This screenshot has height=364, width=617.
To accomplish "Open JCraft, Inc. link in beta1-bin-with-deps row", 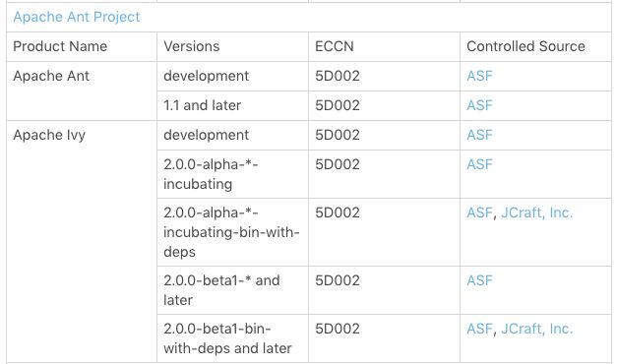I will [x=536, y=329].
